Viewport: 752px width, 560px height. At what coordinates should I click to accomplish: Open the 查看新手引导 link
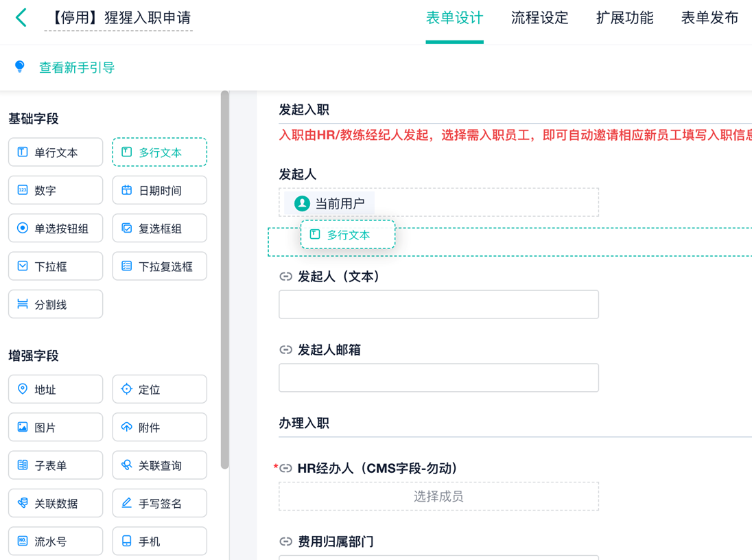(76, 67)
